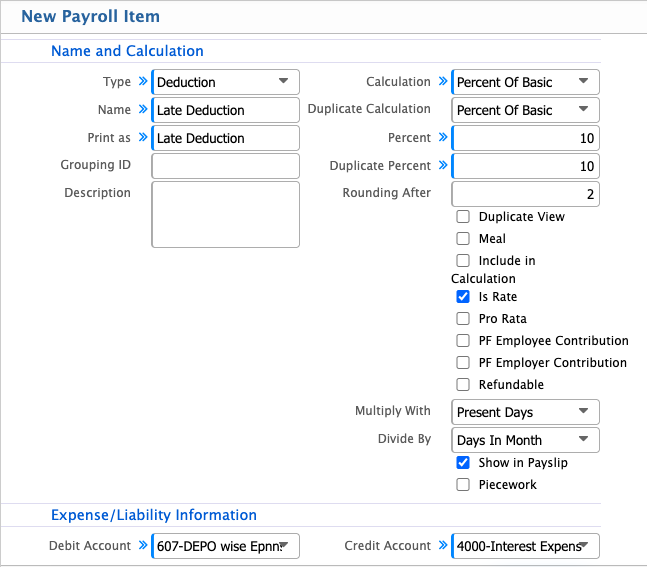Tick the Include in Calculation checkbox
Viewport: 647px width, 567px height.
(x=463, y=261)
